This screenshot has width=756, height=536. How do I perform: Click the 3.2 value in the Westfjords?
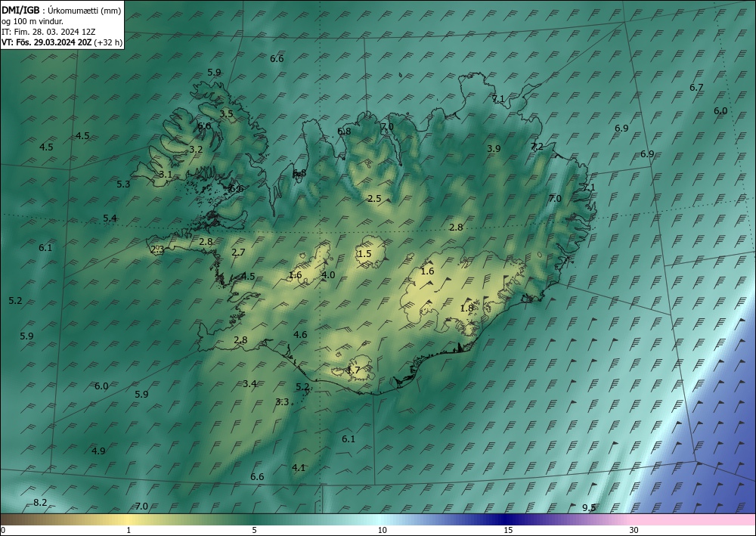[196, 150]
